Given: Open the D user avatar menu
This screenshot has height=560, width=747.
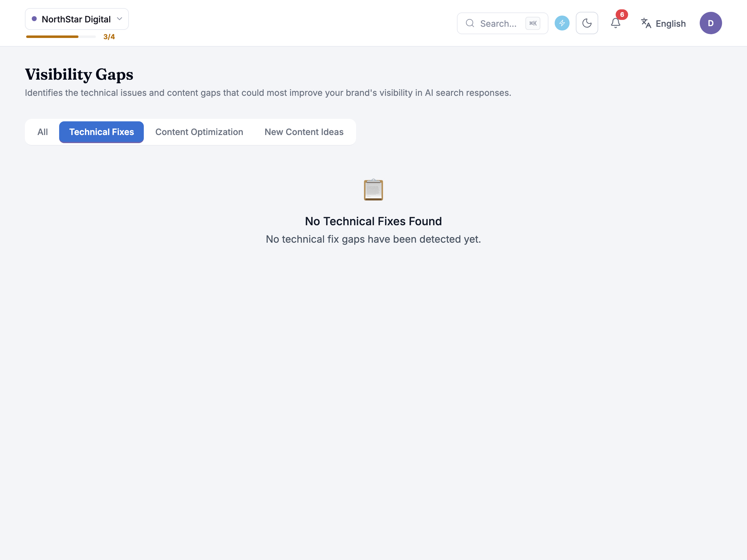Looking at the screenshot, I should [x=711, y=23].
